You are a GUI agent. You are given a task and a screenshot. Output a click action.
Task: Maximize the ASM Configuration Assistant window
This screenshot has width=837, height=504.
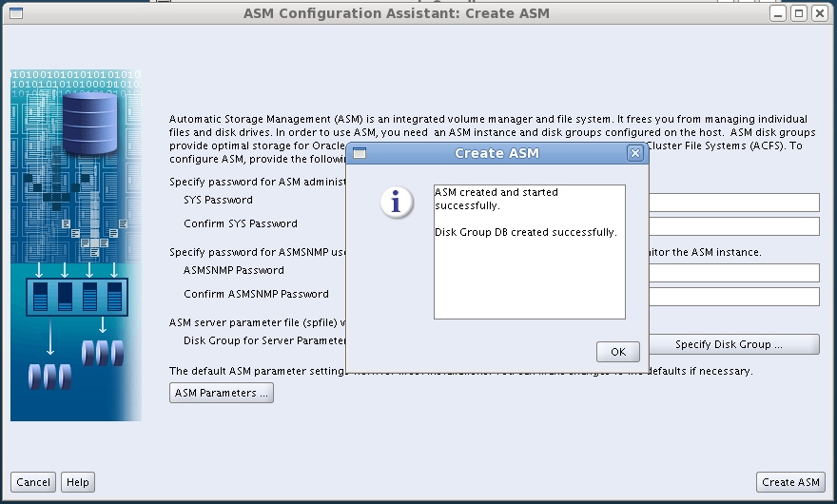click(x=799, y=13)
